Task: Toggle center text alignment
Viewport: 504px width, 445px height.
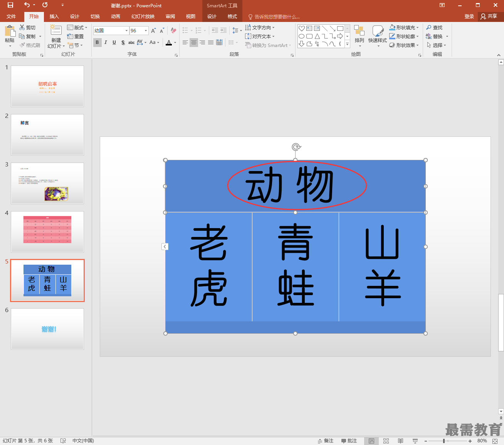Action: [x=194, y=42]
